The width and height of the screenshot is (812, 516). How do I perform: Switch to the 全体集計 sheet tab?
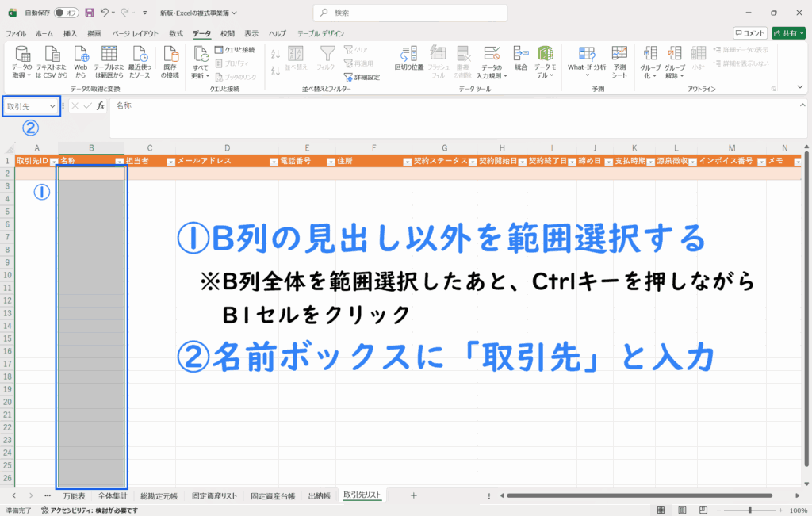(x=112, y=495)
